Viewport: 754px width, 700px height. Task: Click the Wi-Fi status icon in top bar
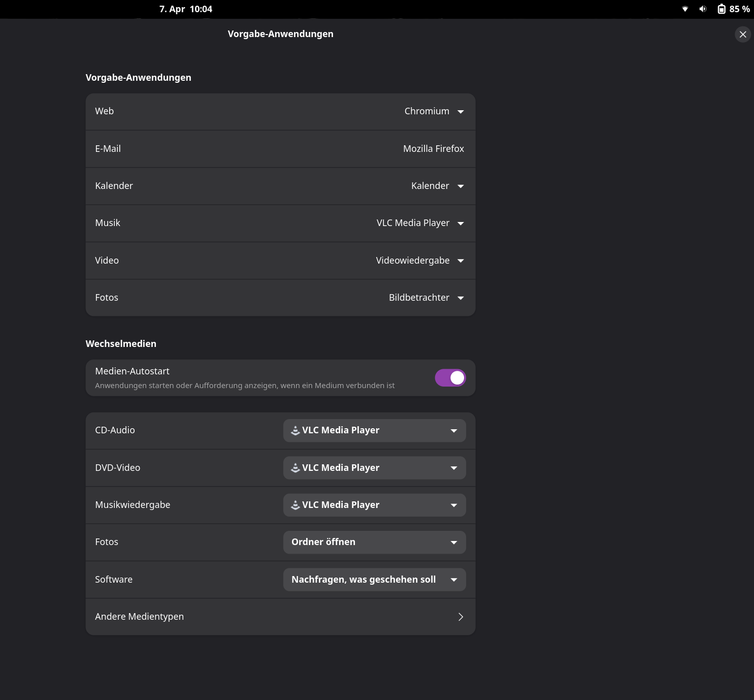pos(685,9)
